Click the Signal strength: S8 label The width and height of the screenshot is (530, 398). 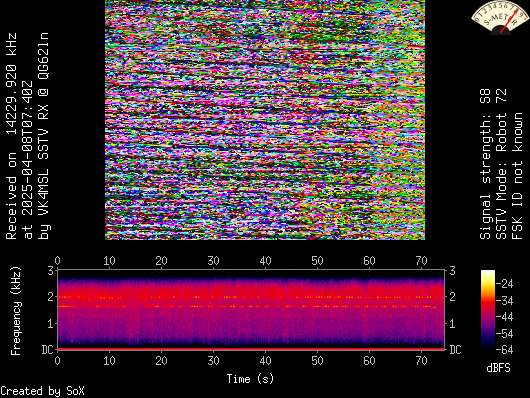pyautogui.click(x=485, y=164)
